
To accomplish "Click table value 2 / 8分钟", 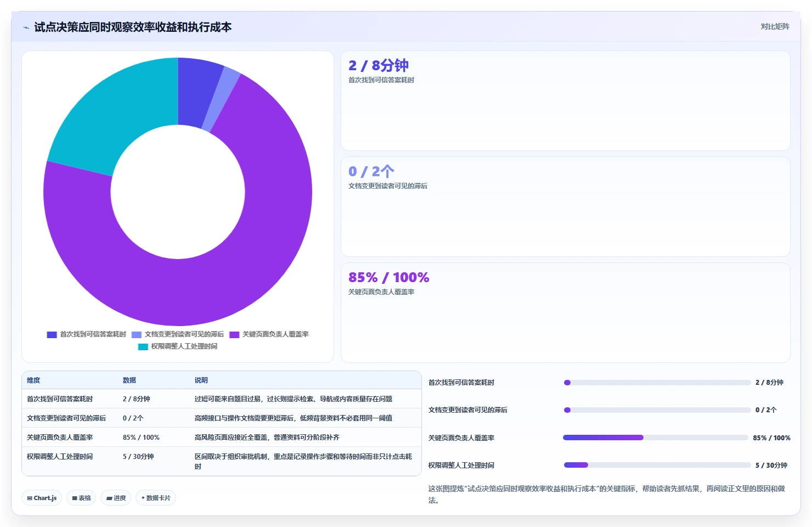I will [x=137, y=399].
